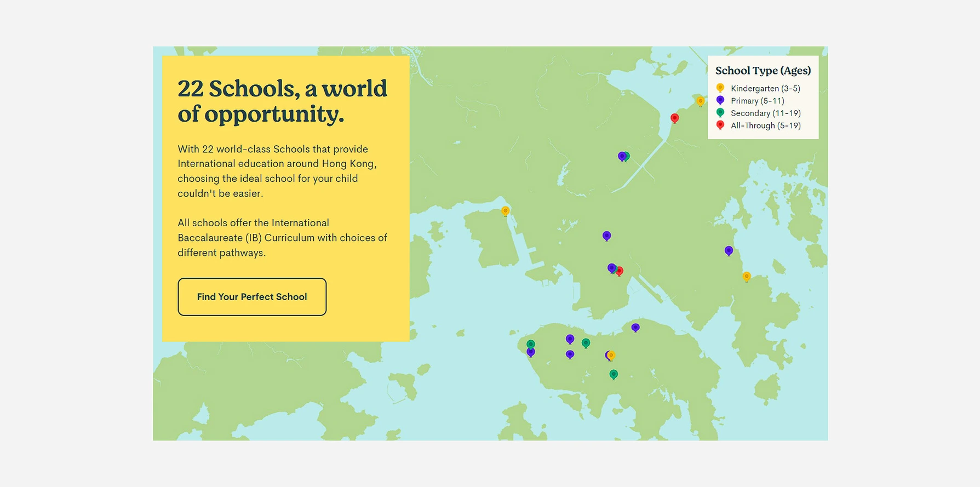Select the southernmost red All-Through pin
The image size is (980, 487).
620,271
